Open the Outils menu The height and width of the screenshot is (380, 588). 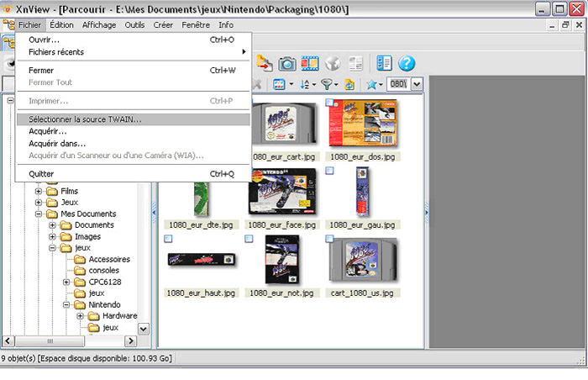pos(134,24)
